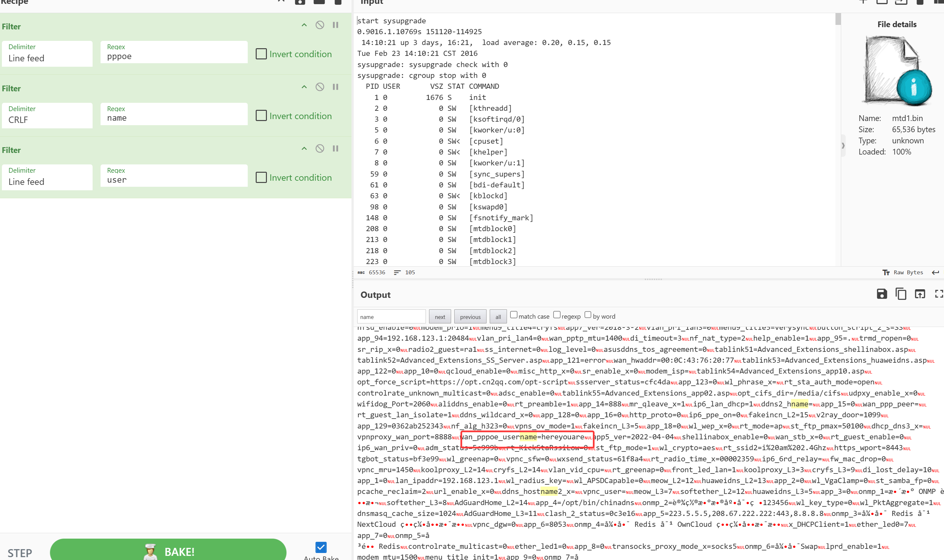Turn off the Auto Bake checkbox
944x560 pixels.
click(321, 547)
